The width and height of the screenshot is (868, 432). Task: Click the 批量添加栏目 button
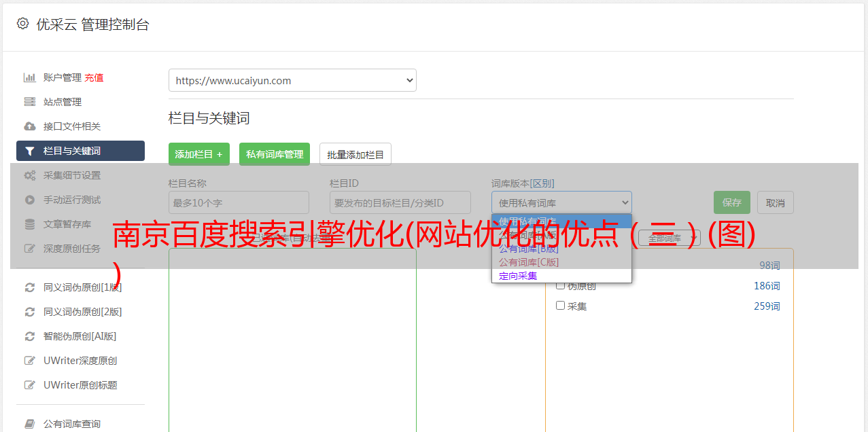pyautogui.click(x=355, y=154)
